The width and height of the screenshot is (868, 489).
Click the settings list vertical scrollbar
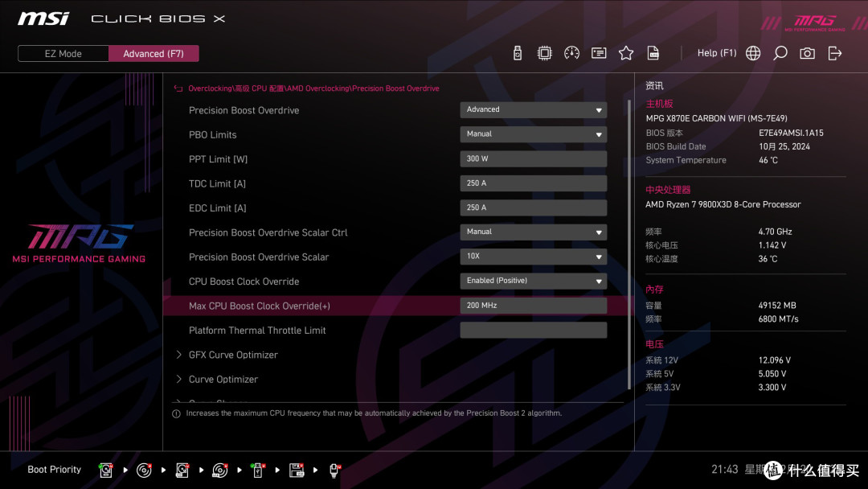628,244
